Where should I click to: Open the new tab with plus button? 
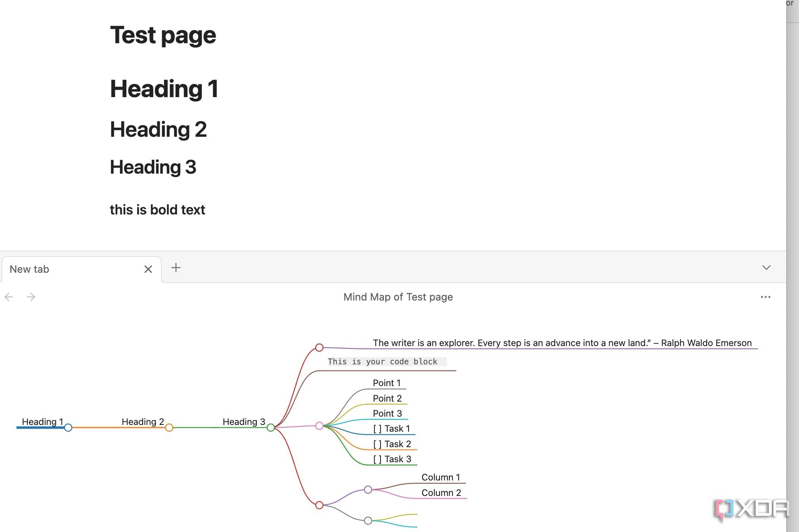pyautogui.click(x=176, y=267)
